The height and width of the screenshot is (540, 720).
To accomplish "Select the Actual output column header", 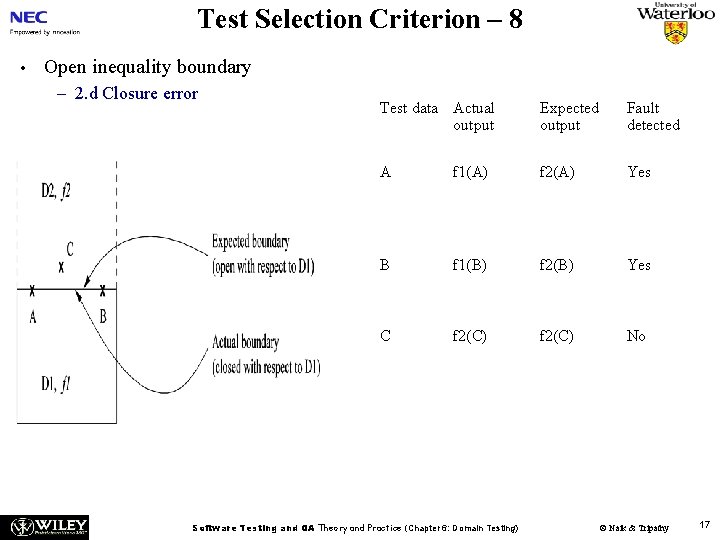I will pyautogui.click(x=473, y=116).
